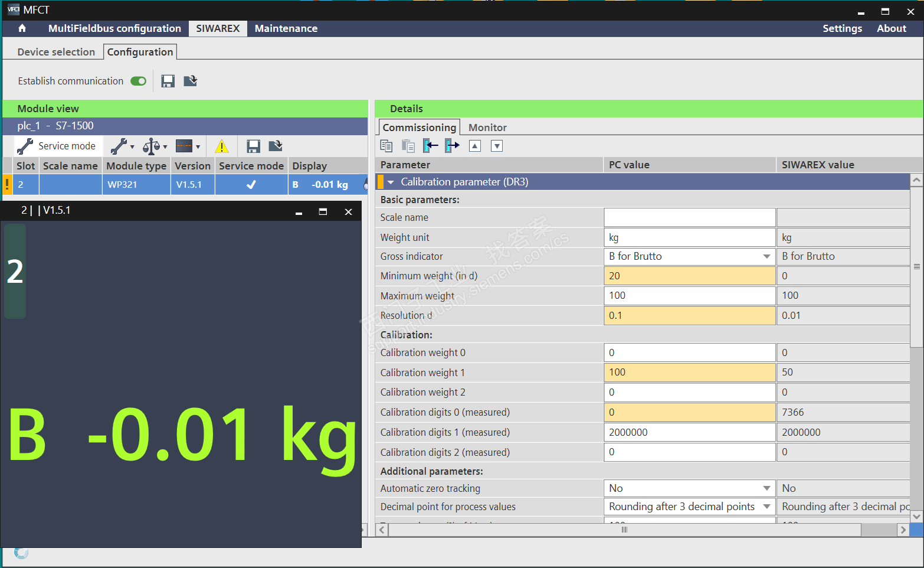Screen dimensions: 924x568
Task: Switch to the Device selection tab
Action: click(56, 52)
